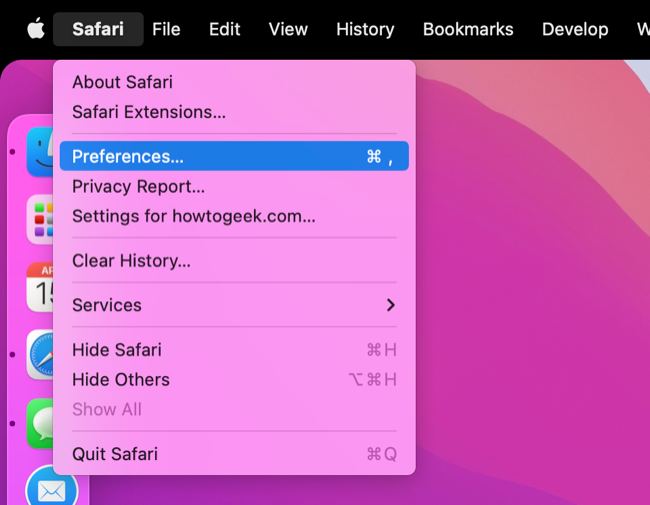Choose Hide Others
The height and width of the screenshot is (505, 650).
(x=234, y=380)
